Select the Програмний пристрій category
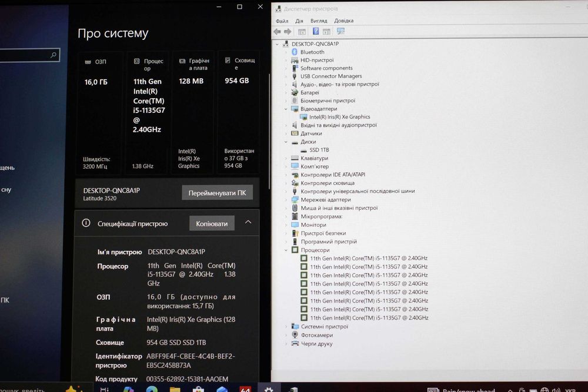This screenshot has width=588, height=392. click(329, 242)
